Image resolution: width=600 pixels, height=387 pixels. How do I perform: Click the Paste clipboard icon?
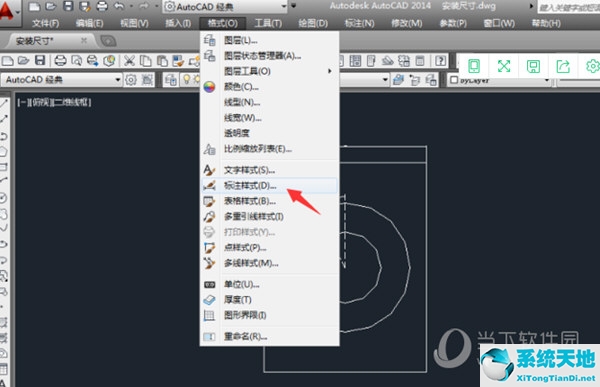(162, 60)
